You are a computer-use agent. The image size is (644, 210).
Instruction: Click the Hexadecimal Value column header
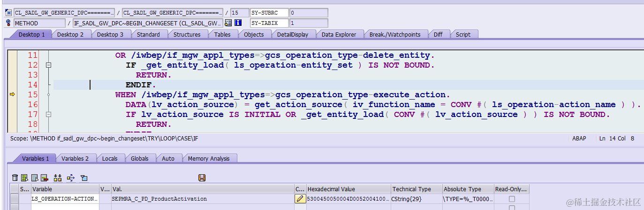pos(348,189)
